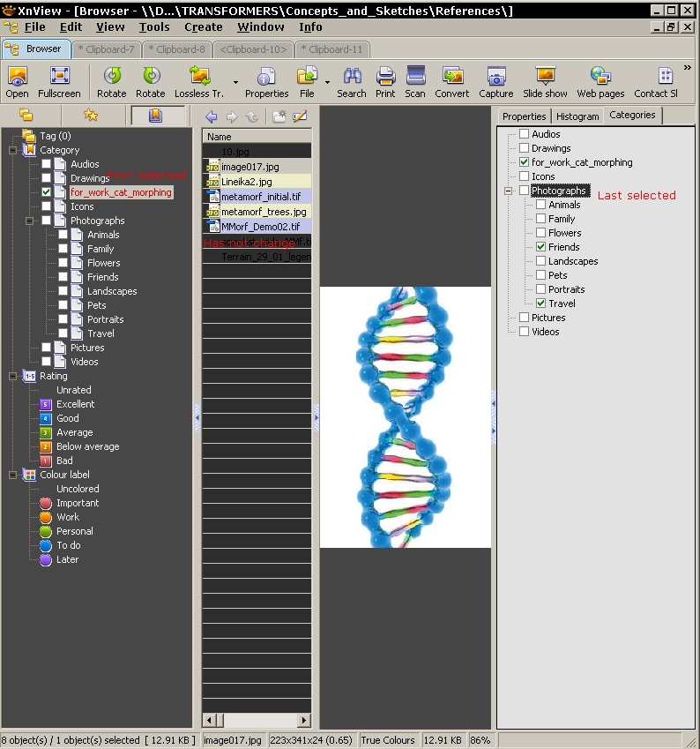This screenshot has height=749, width=700.
Task: Select the Bad rating icon
Action: pos(45,461)
